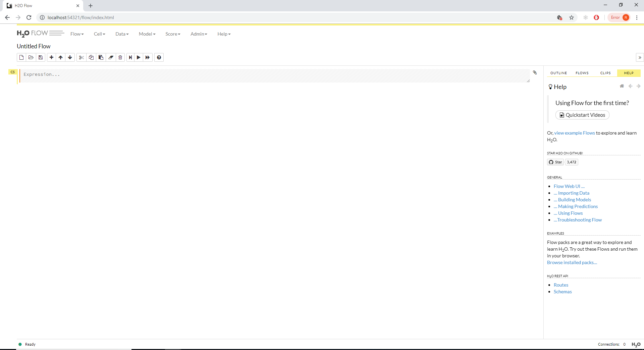644x350 pixels.
Task: Run the current cell with the play icon
Action: pyautogui.click(x=139, y=57)
